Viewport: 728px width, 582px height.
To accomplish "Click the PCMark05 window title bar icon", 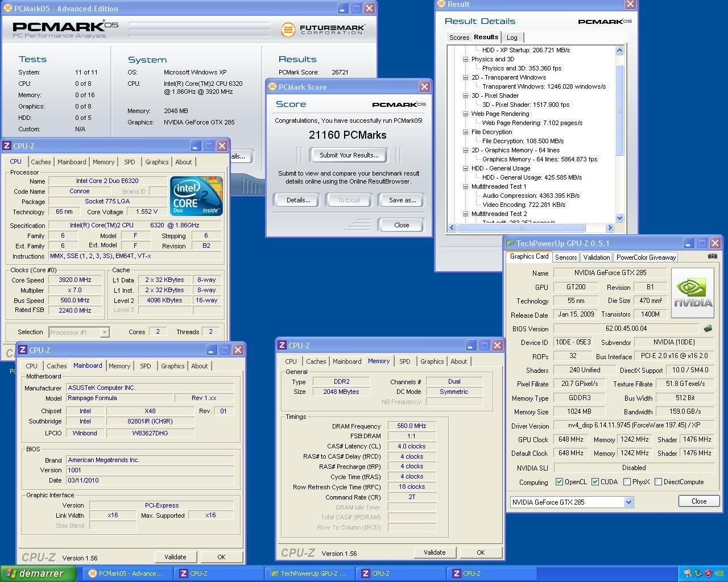I will 8,9.
